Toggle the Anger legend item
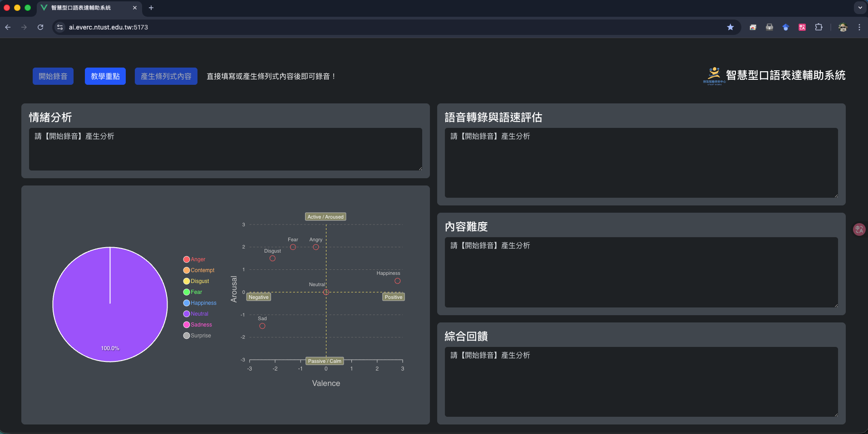This screenshot has width=868, height=434. (x=194, y=259)
